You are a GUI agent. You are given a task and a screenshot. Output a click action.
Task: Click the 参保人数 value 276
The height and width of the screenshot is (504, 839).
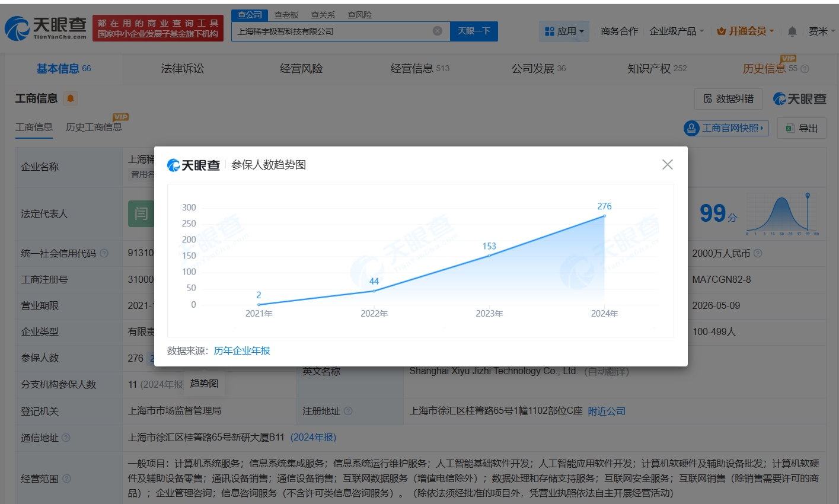coord(136,358)
